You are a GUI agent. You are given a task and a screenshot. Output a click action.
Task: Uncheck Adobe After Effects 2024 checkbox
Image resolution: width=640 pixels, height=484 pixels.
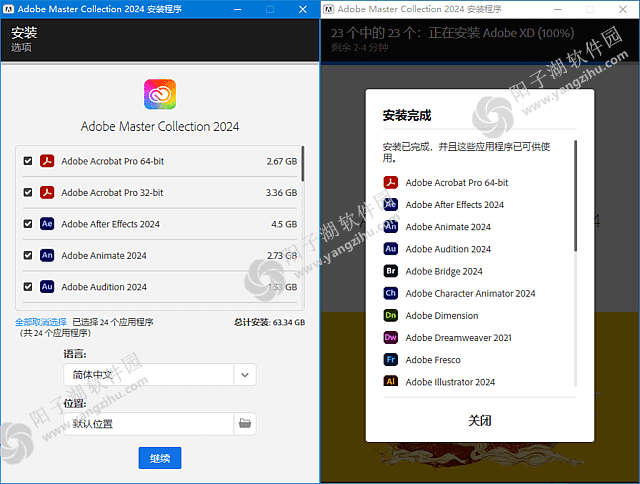click(x=28, y=224)
